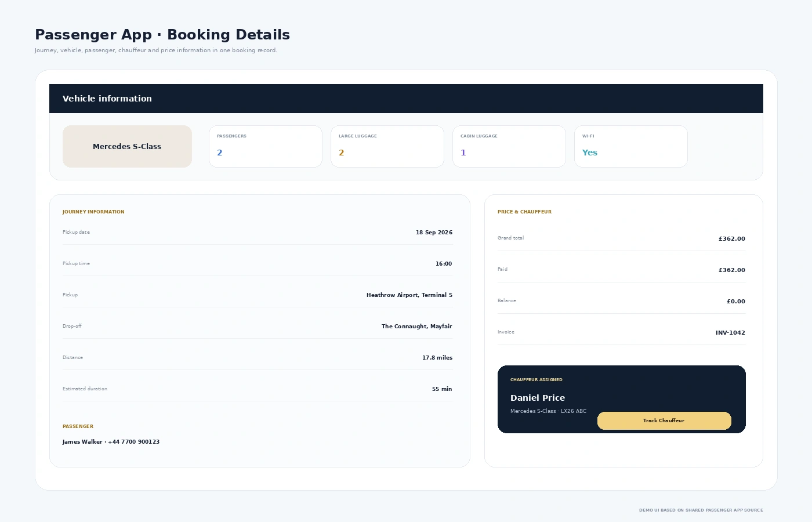Screen dimensions: 812x522
Task: Click pickup time 16:00
Action: 444,264
